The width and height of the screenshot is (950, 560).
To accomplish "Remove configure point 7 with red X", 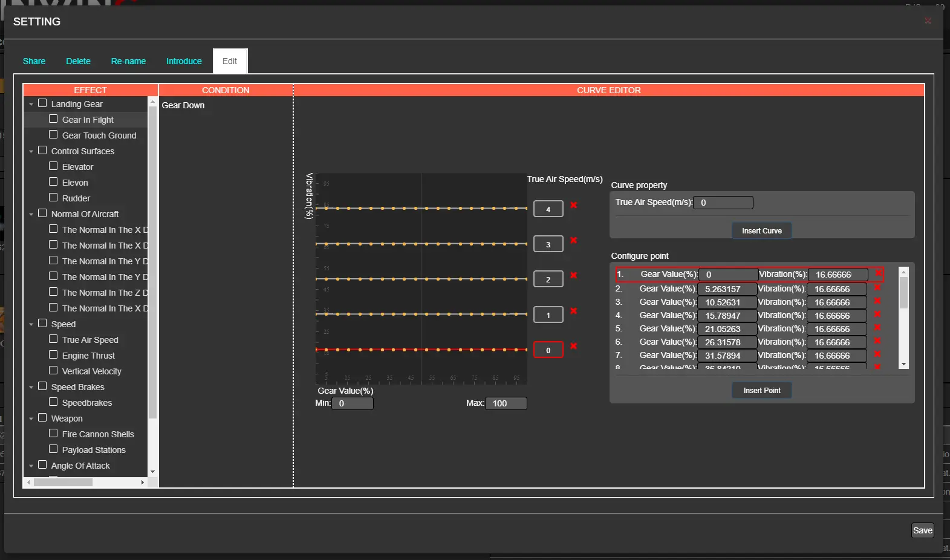I will [x=877, y=354].
